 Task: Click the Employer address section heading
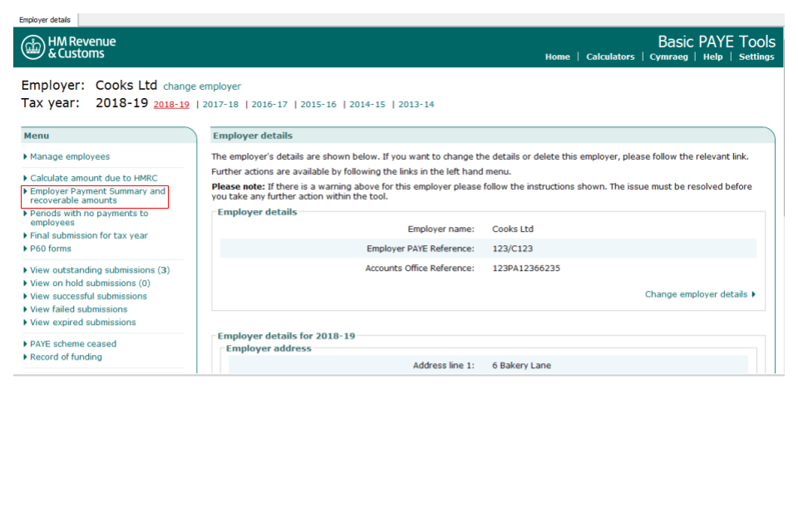(x=268, y=348)
